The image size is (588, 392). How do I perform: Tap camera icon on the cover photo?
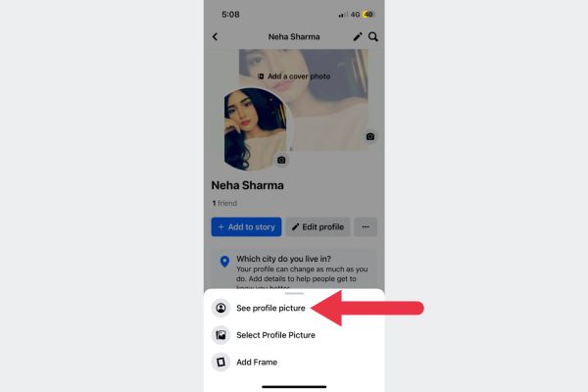point(370,136)
